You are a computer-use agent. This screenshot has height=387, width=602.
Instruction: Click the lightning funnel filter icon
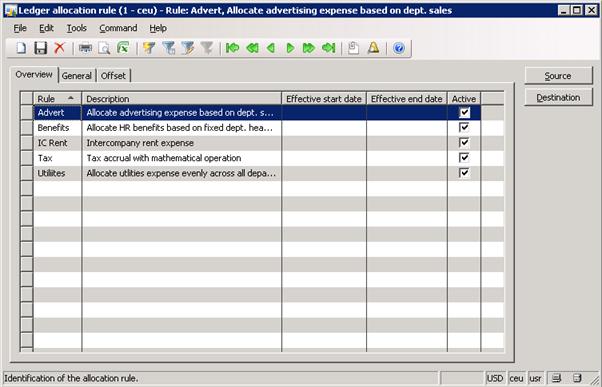coord(149,48)
